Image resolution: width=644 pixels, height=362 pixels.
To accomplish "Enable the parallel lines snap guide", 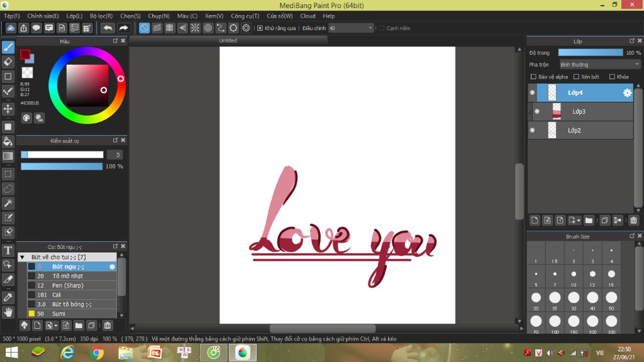I will coord(157,28).
